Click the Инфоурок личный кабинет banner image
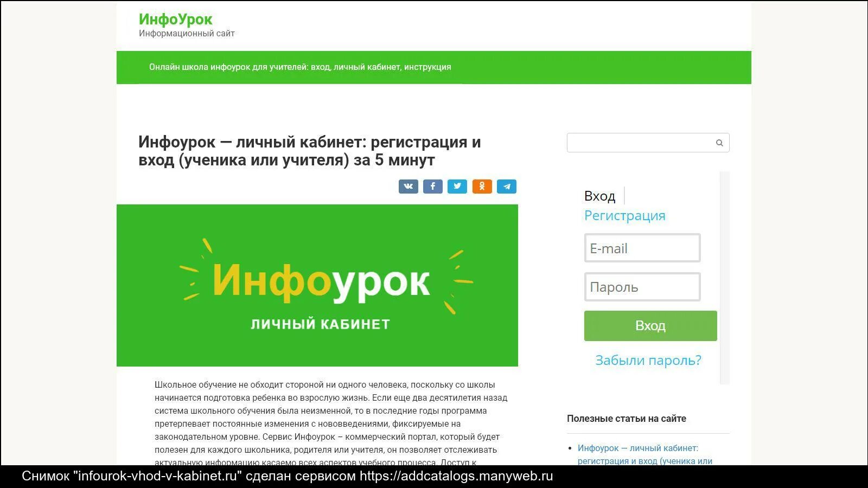The height and width of the screenshot is (488, 868). (317, 285)
